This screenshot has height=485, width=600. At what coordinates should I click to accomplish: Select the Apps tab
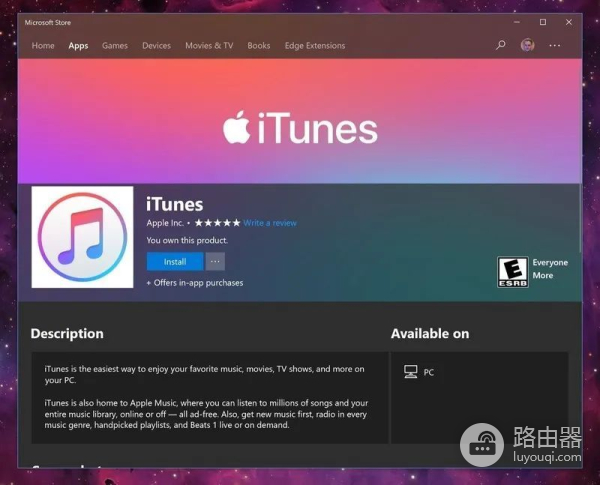[78, 46]
